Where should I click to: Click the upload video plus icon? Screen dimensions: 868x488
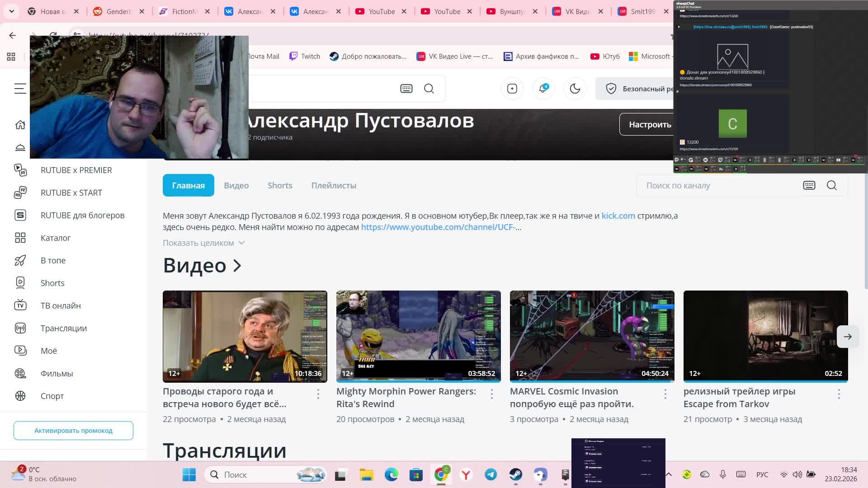(x=512, y=89)
